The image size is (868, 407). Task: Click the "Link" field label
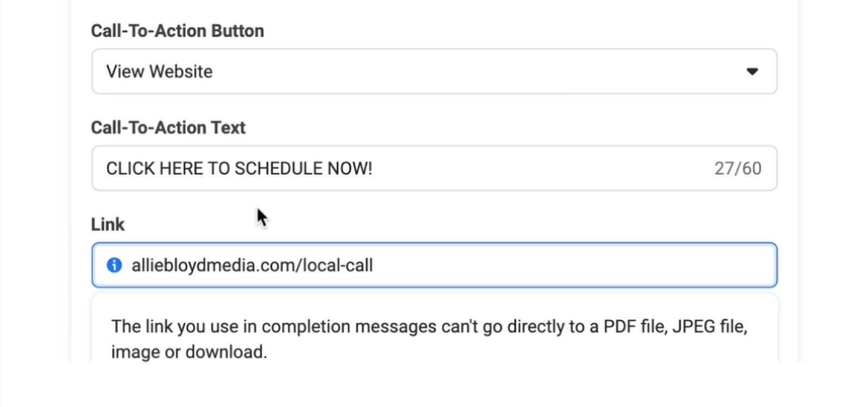107,224
